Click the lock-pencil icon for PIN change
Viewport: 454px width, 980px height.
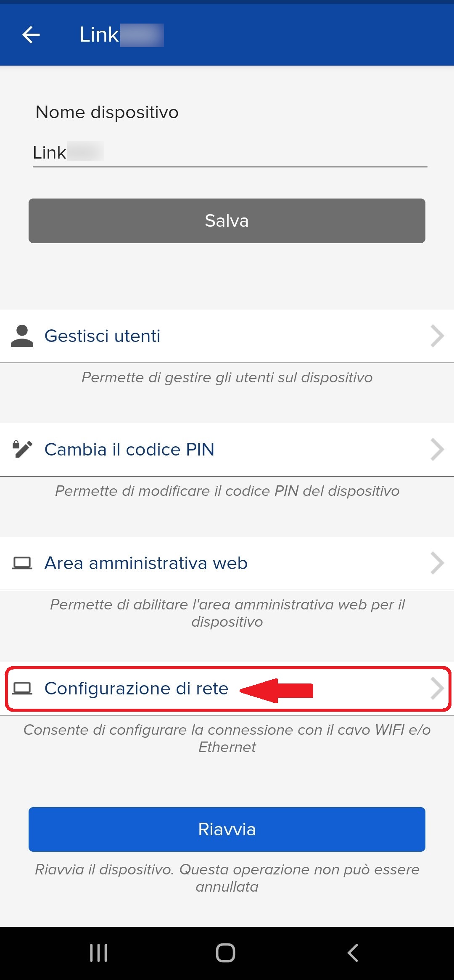[22, 449]
